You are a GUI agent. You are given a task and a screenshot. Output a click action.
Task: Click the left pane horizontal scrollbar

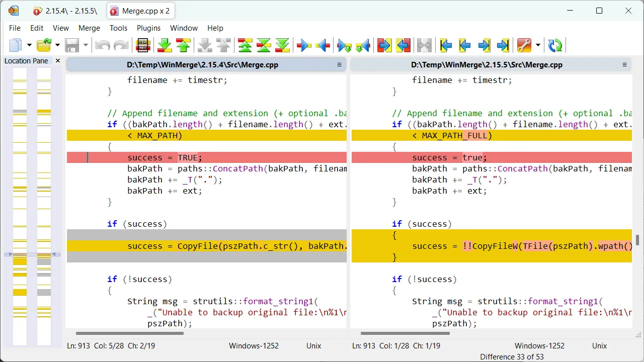(x=130, y=333)
